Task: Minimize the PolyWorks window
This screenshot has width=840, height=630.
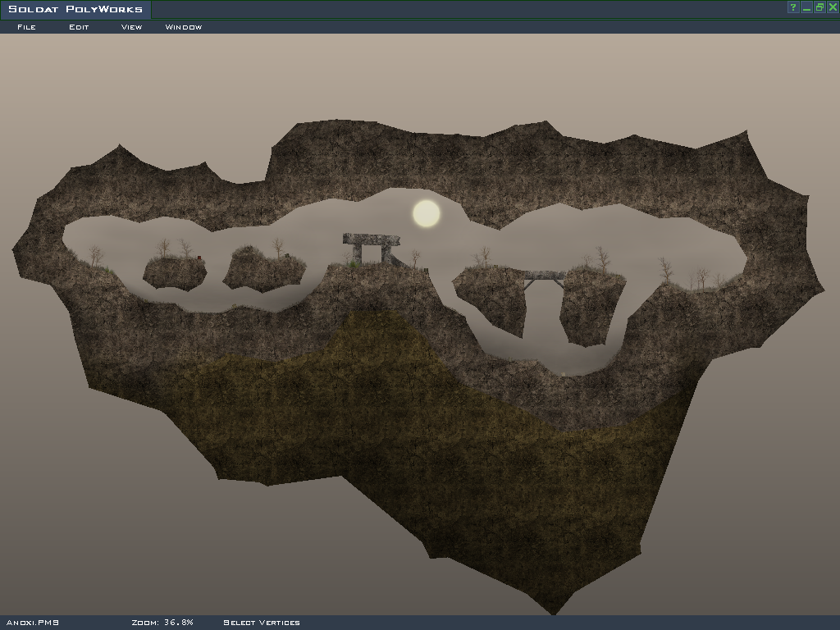Action: 806,7
